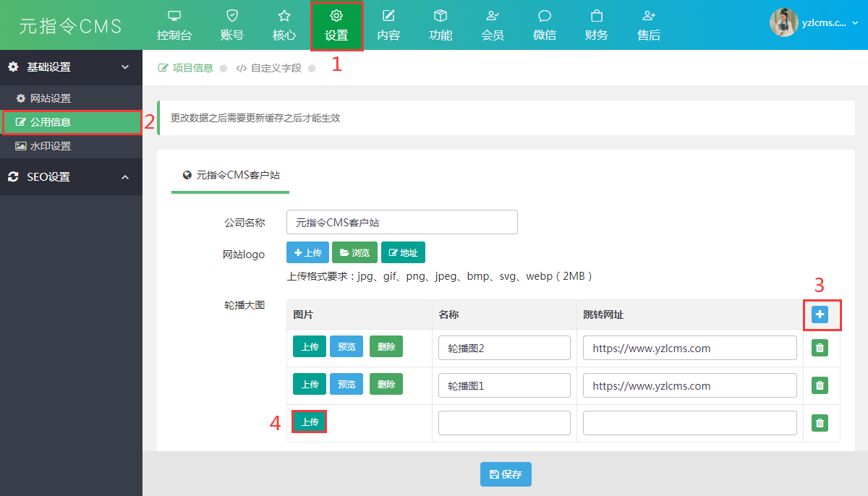
Task: Click 上传 in the empty carousel row
Action: coord(310,422)
